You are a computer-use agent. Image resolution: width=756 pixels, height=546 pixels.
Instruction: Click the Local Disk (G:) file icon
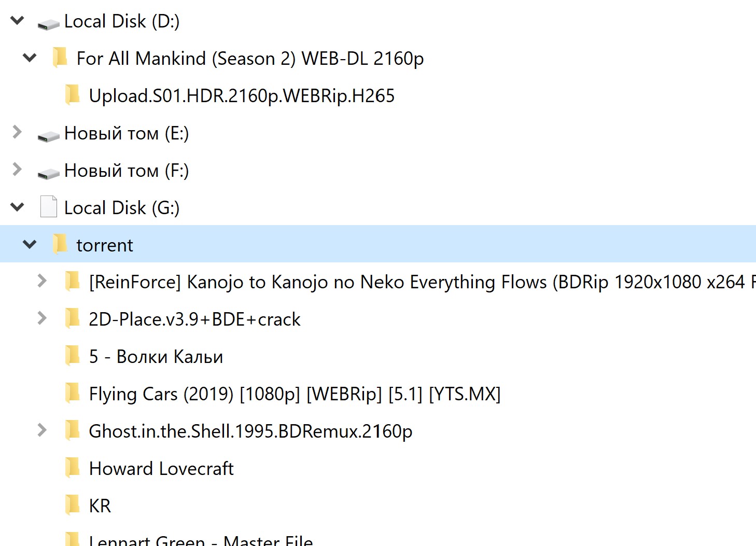pyautogui.click(x=49, y=207)
